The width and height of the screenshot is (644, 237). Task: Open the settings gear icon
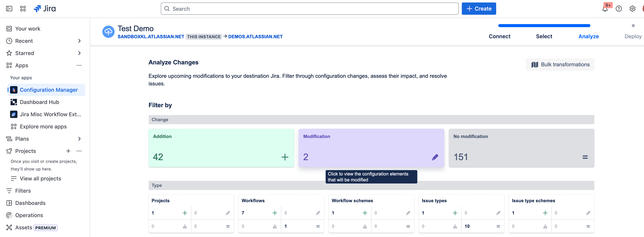633,9
